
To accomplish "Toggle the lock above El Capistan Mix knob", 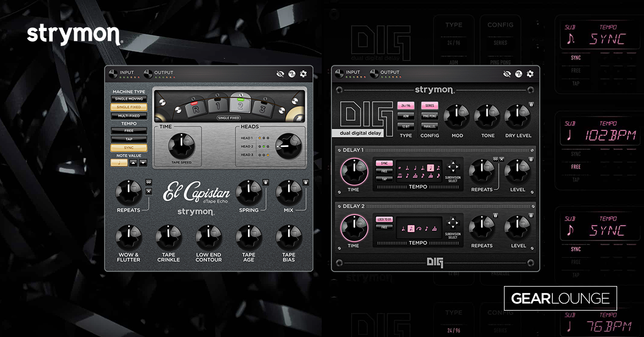I will 305,182.
